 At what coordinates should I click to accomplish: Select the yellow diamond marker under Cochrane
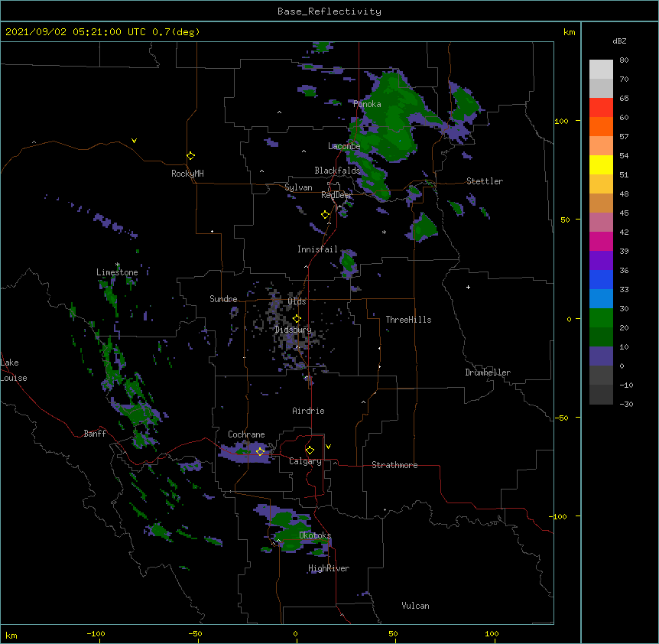[x=260, y=451]
